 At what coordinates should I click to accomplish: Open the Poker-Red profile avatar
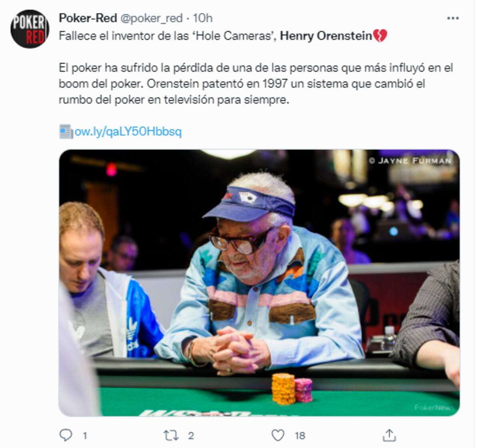(30, 29)
